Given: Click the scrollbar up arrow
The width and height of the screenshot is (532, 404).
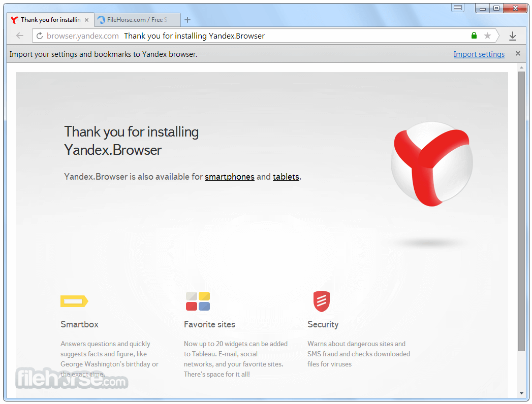Looking at the screenshot, I should point(521,68).
